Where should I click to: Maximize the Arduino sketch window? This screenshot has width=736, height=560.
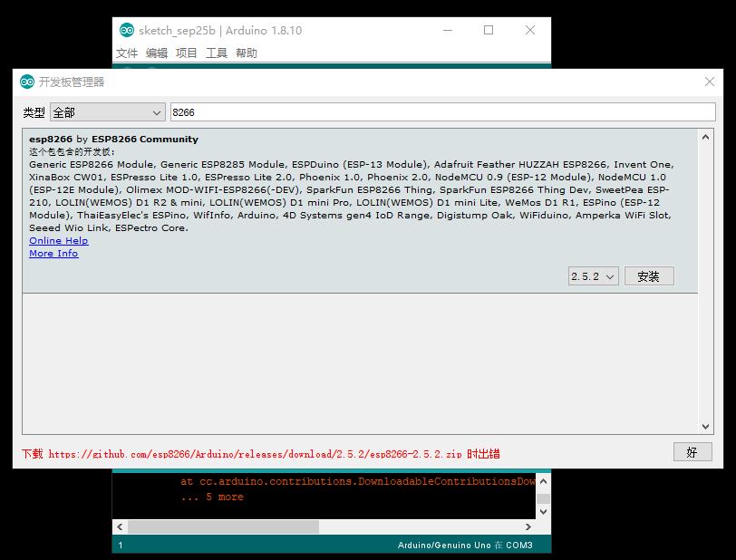(489, 30)
